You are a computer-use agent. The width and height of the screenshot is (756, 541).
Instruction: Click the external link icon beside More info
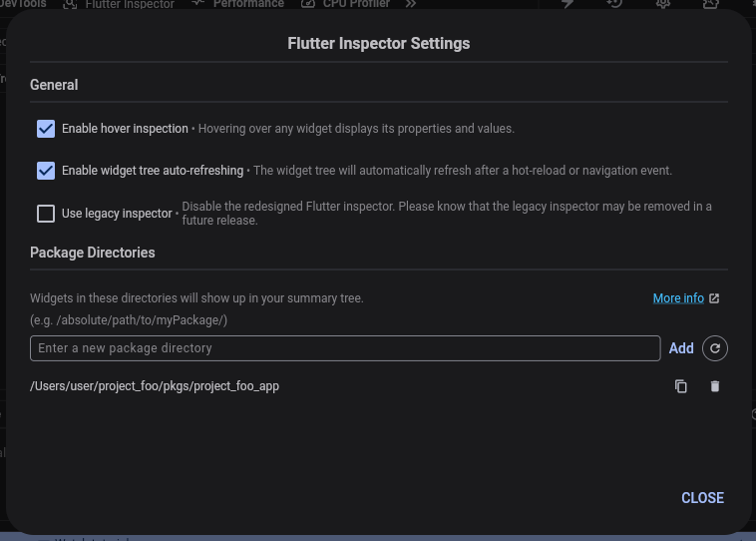(x=714, y=298)
